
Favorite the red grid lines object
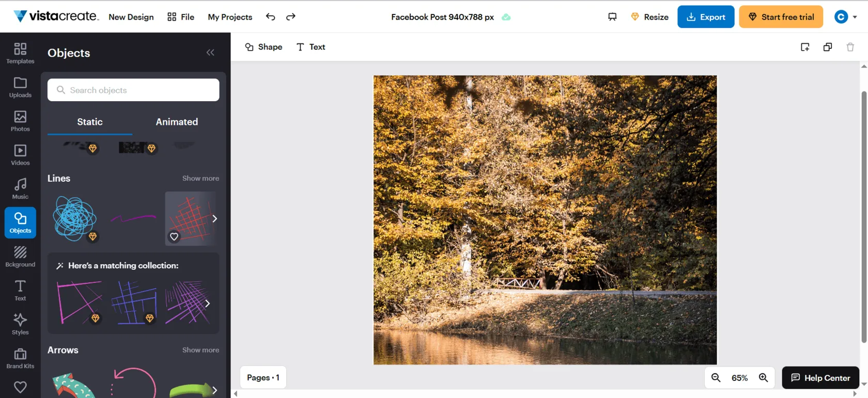(x=174, y=236)
